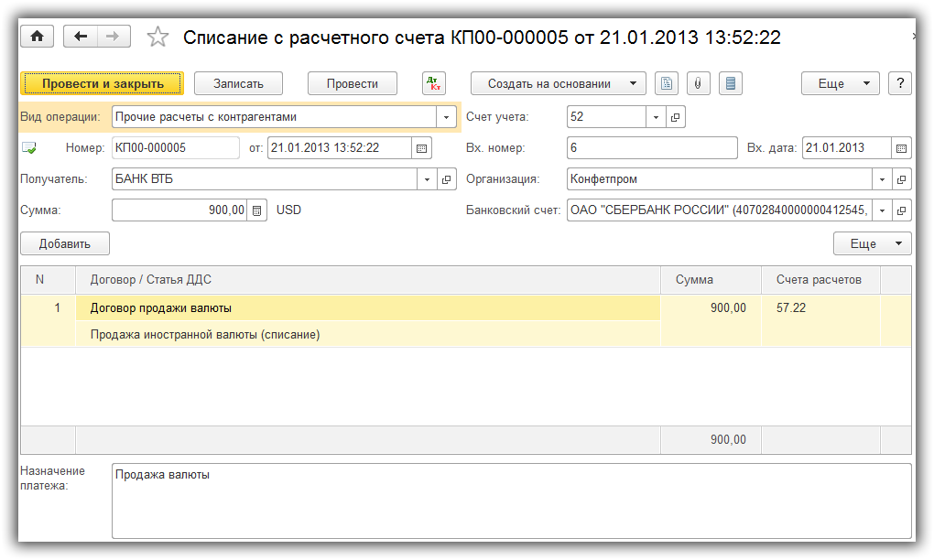The width and height of the screenshot is (934, 560).
Task: Show Дт/Кт accounting entries
Action: pos(434,83)
